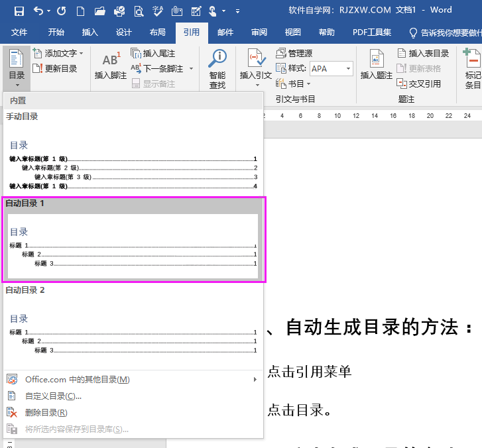The image size is (482, 448).
Task: Open the PDF工具集 tab
Action: 372,32
